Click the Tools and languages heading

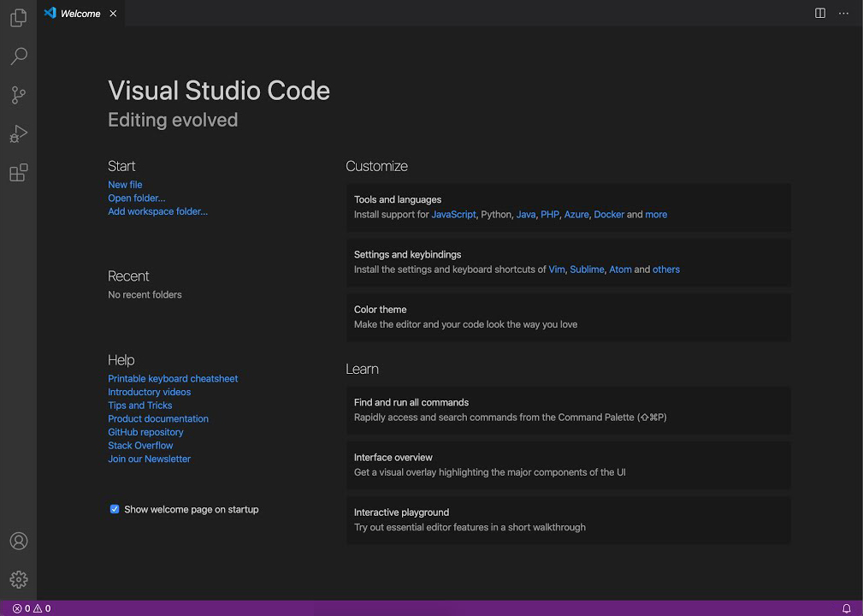tap(398, 200)
